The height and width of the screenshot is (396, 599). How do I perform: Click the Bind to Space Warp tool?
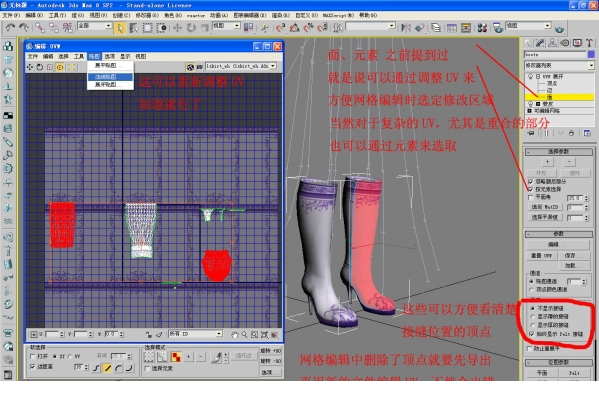click(x=68, y=27)
